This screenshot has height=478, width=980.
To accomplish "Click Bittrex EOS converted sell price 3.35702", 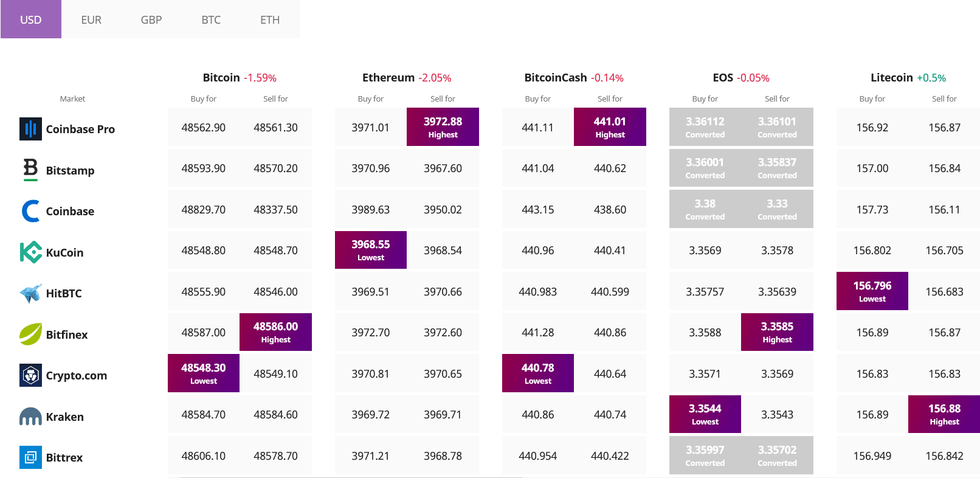I will point(777,455).
